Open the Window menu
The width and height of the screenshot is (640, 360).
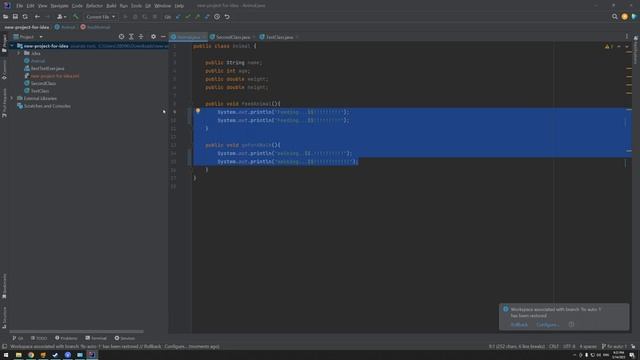click(162, 6)
